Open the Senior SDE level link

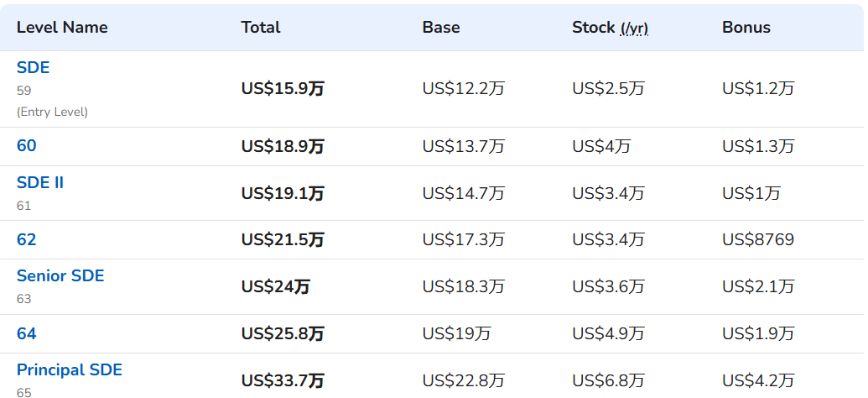(x=60, y=275)
